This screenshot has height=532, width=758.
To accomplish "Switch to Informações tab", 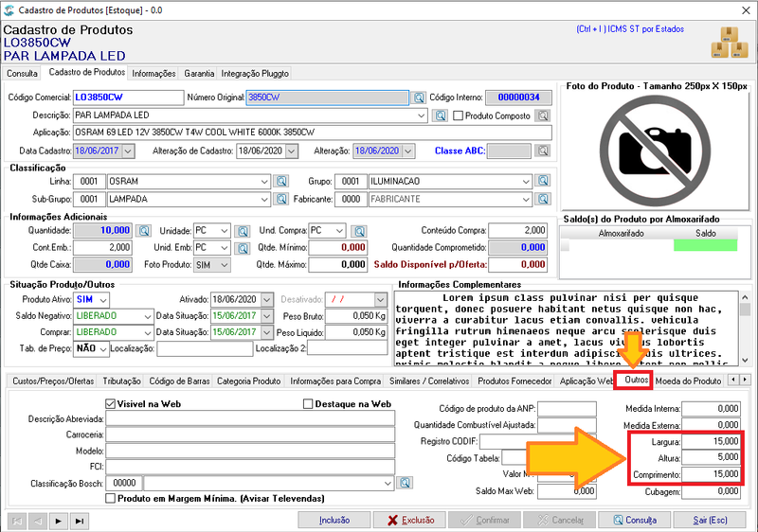I will (153, 74).
